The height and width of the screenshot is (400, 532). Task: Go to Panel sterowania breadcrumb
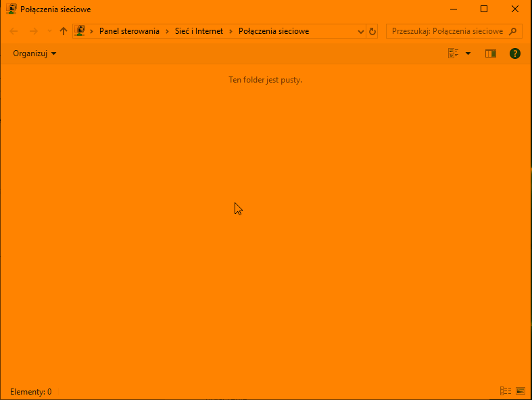click(129, 31)
